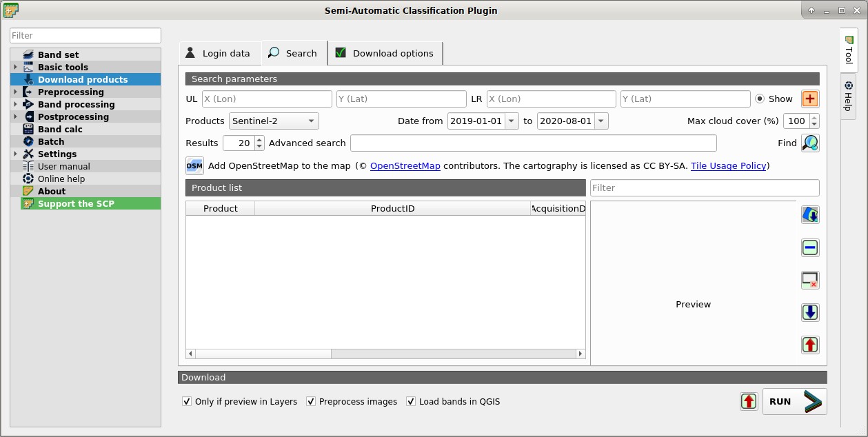Click display preview of highlighted images icon

[x=810, y=215]
